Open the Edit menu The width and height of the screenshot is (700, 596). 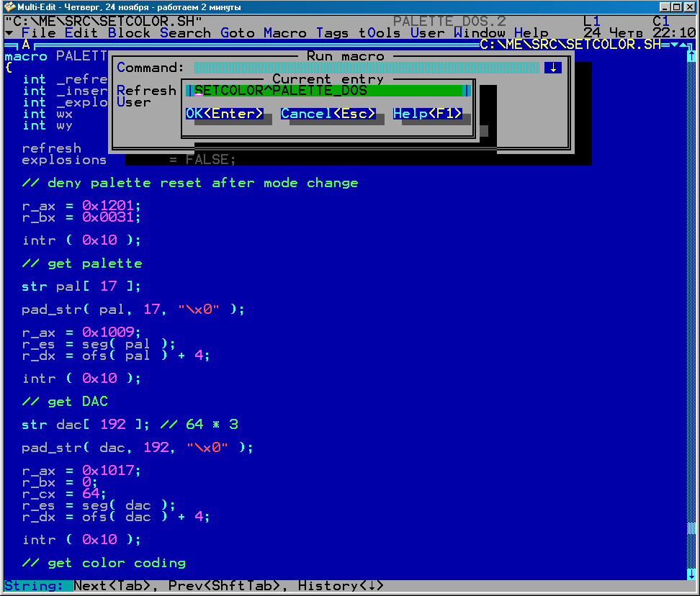[82, 33]
